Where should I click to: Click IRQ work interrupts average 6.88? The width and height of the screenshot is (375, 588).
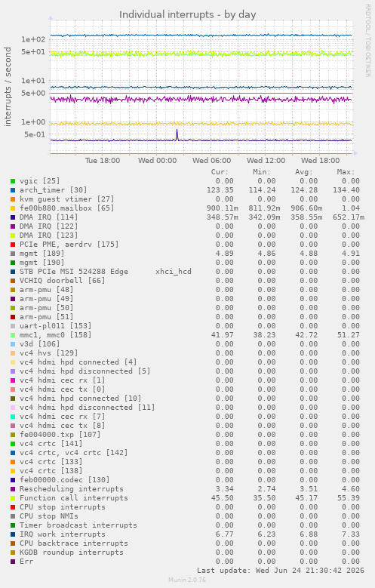click(x=309, y=534)
